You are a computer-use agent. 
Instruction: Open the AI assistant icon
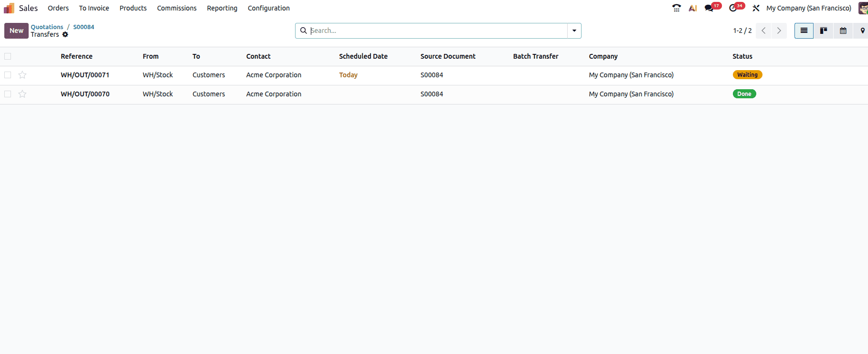click(693, 8)
